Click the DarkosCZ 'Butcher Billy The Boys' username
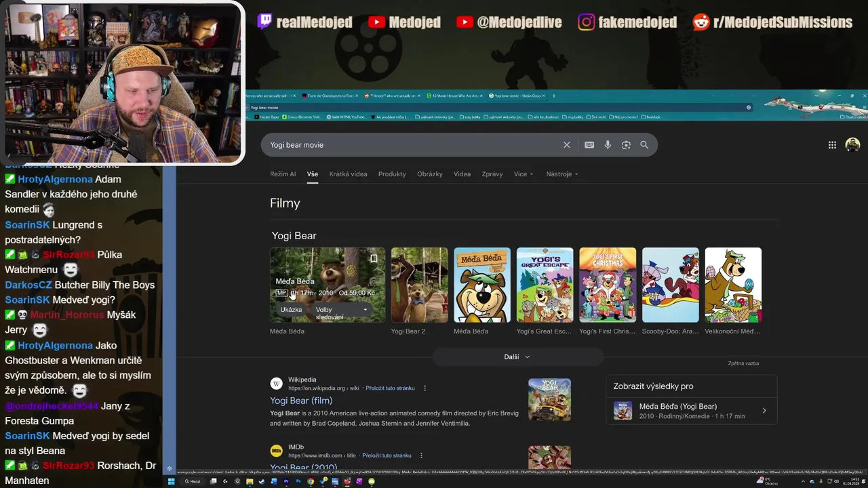Screen dimensions: 868x488 [x=28, y=285]
